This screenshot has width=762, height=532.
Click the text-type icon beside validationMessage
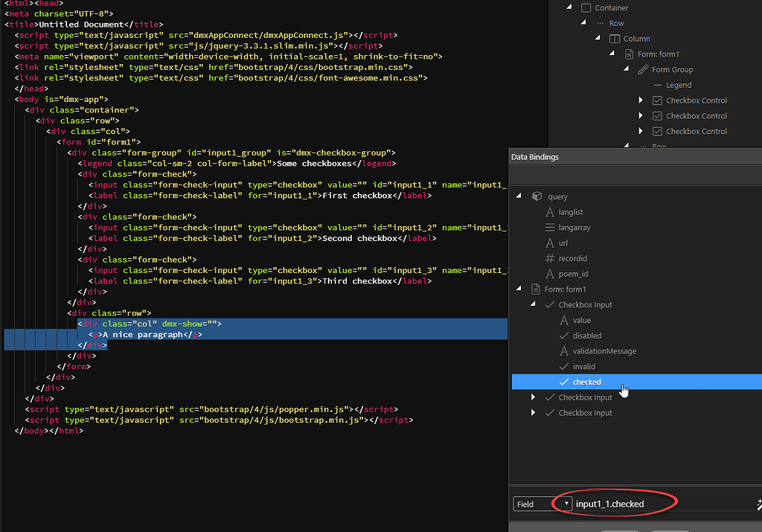coord(564,351)
